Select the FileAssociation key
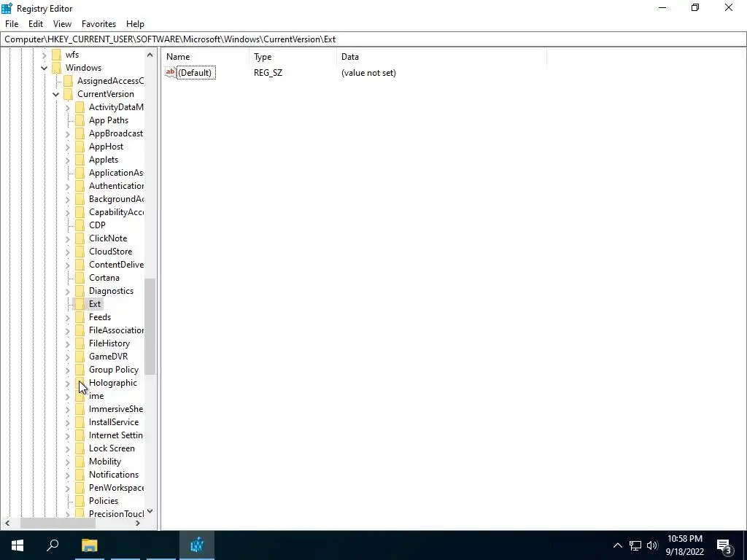This screenshot has height=560, width=747. click(x=116, y=330)
